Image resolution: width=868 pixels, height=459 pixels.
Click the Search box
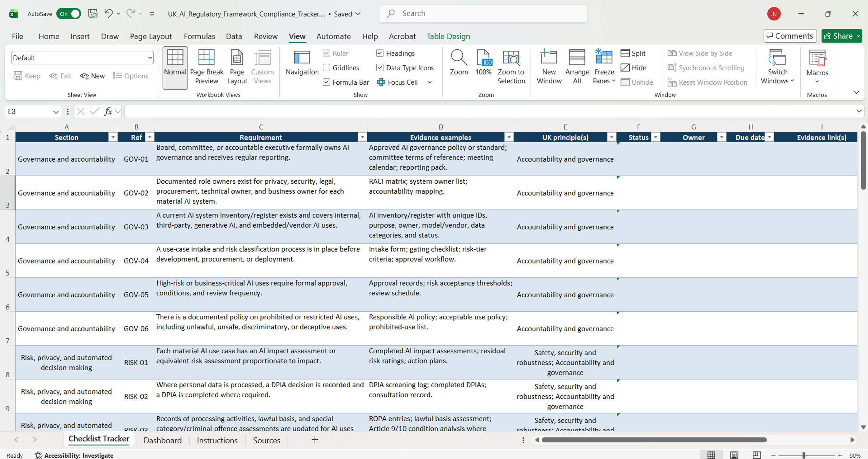(x=483, y=14)
